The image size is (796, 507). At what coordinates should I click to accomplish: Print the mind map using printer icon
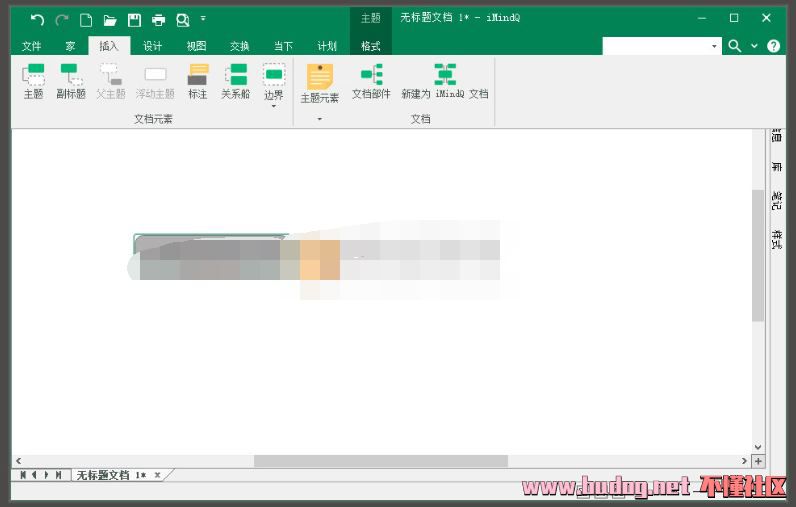click(x=158, y=20)
